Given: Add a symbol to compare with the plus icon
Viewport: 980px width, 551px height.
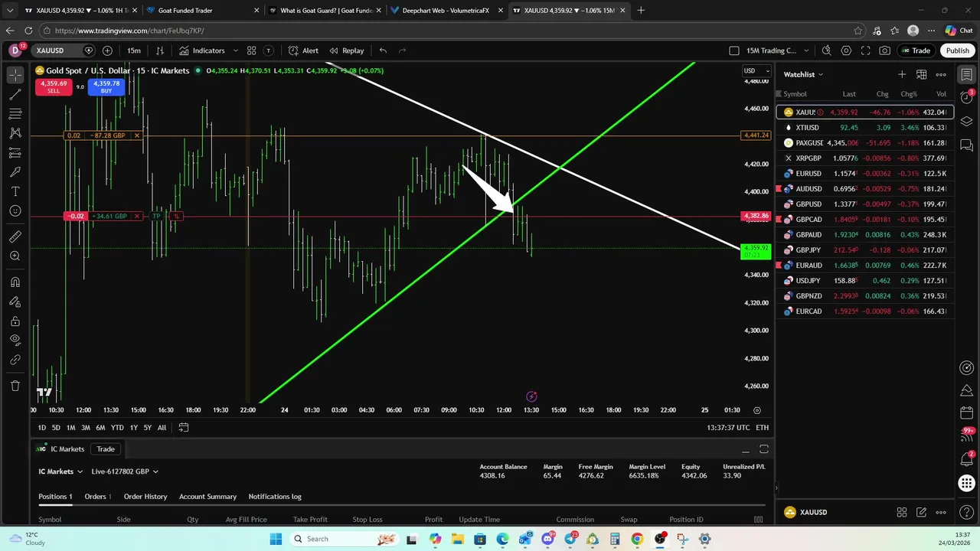Looking at the screenshot, I should (x=107, y=51).
